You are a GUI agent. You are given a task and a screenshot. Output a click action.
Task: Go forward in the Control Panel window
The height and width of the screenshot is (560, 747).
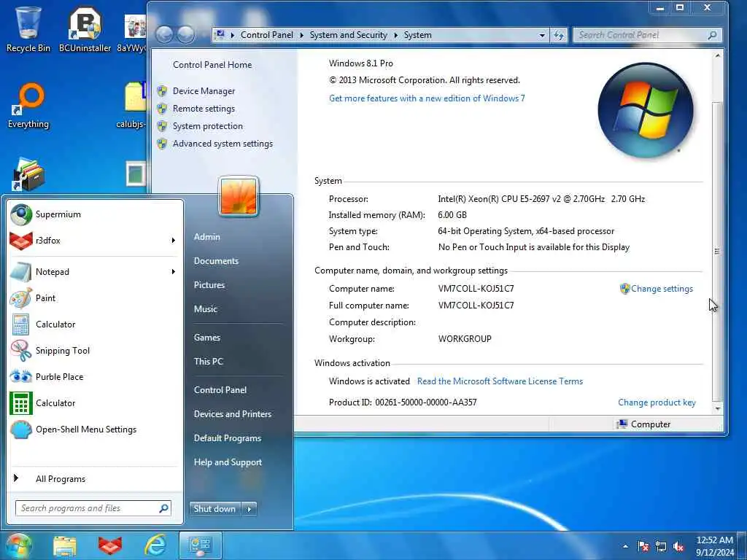pos(186,35)
